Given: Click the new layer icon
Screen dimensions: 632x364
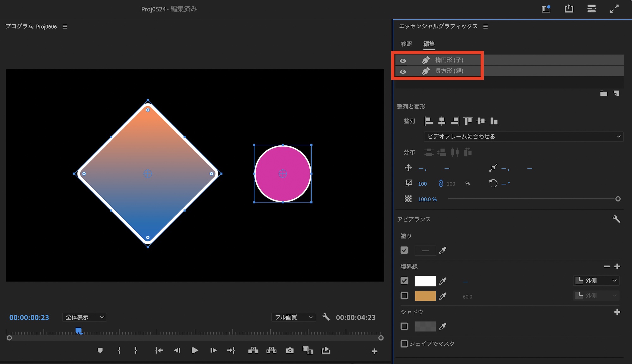Looking at the screenshot, I should coord(616,93).
